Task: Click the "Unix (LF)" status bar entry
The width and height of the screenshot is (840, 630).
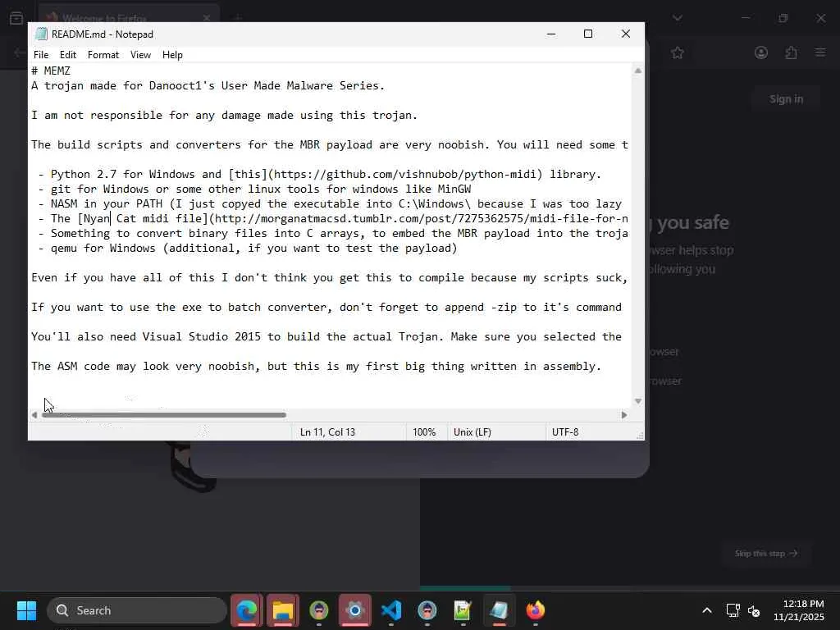Action: [472, 431]
